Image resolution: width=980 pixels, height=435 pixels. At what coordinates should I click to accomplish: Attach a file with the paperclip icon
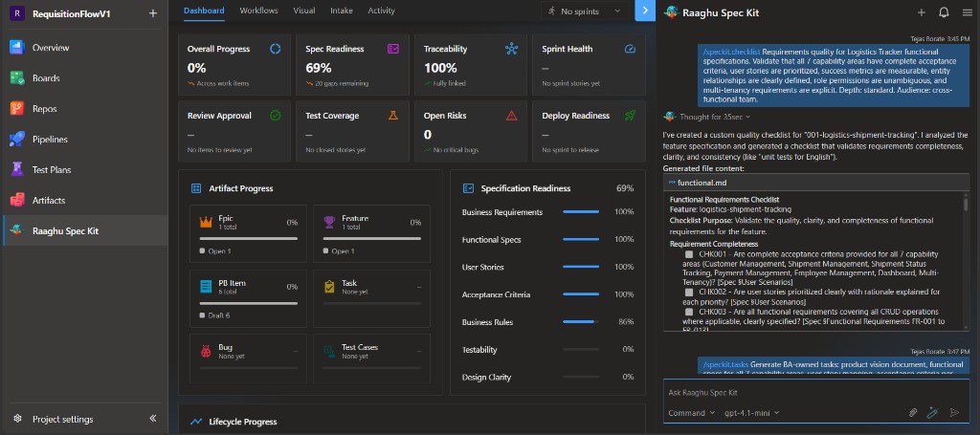pyautogui.click(x=912, y=412)
